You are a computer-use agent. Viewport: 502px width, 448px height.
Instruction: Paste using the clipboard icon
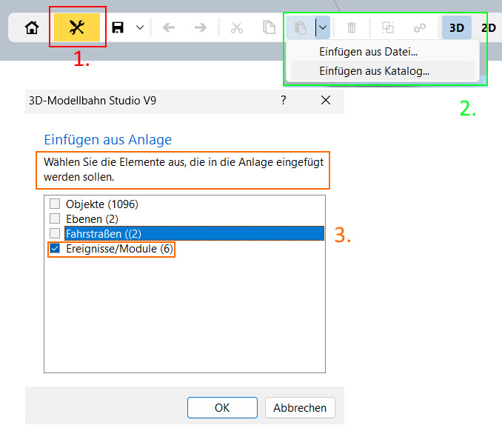pos(301,27)
